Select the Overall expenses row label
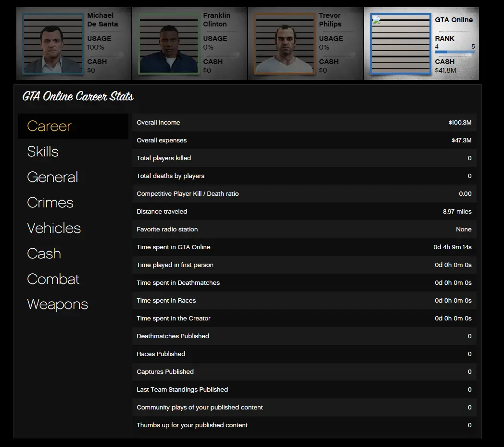Viewport: 504px width, 447px height. (162, 140)
